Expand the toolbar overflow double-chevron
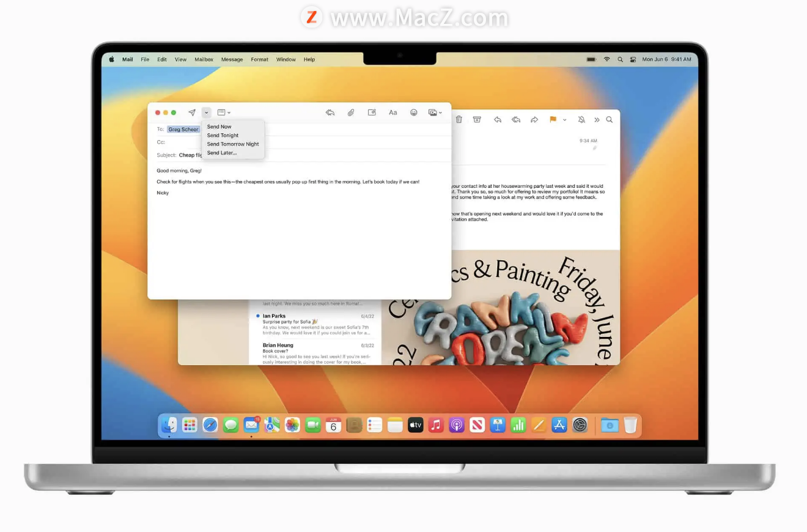 tap(597, 120)
